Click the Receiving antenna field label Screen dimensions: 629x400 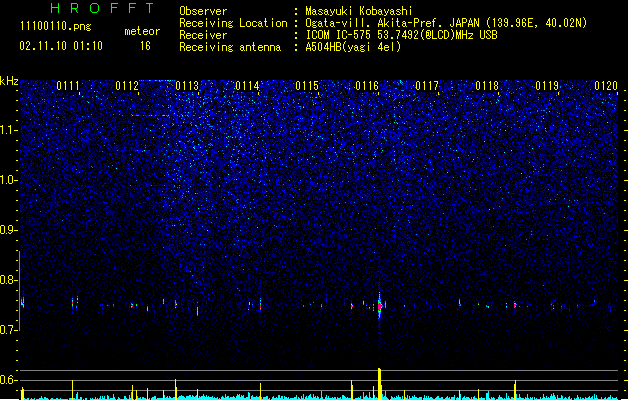pyautogui.click(x=230, y=47)
